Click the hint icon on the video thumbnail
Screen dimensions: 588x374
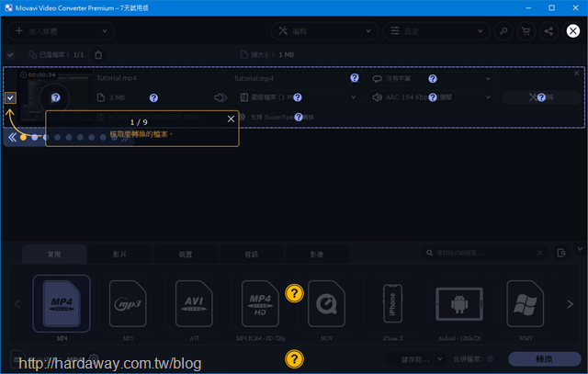pyautogui.click(x=55, y=97)
